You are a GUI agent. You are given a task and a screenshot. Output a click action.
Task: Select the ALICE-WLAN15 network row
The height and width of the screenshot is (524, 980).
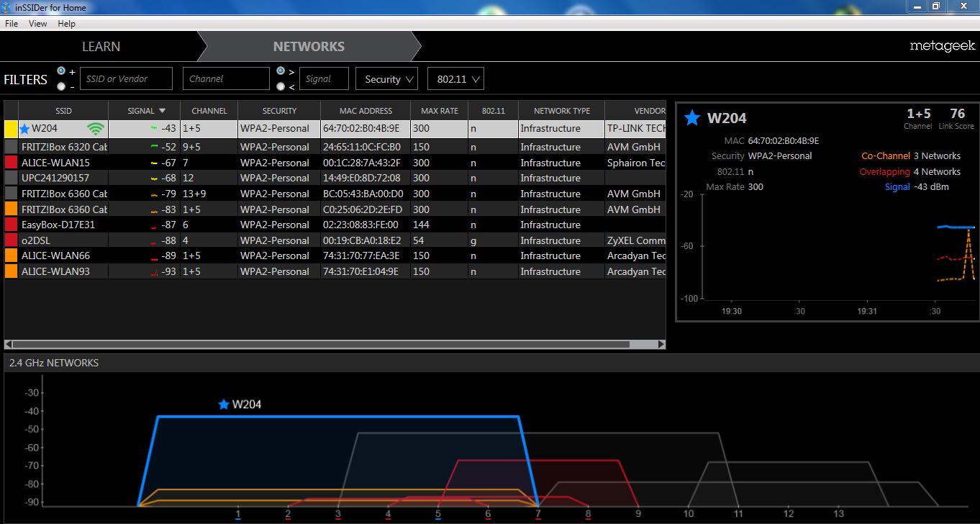(x=335, y=163)
